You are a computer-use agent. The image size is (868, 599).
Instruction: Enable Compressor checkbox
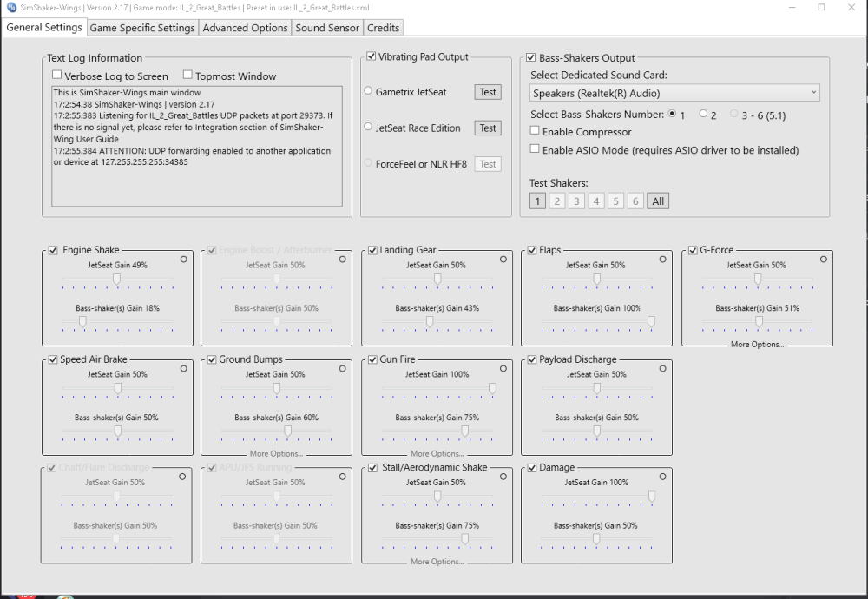click(535, 130)
